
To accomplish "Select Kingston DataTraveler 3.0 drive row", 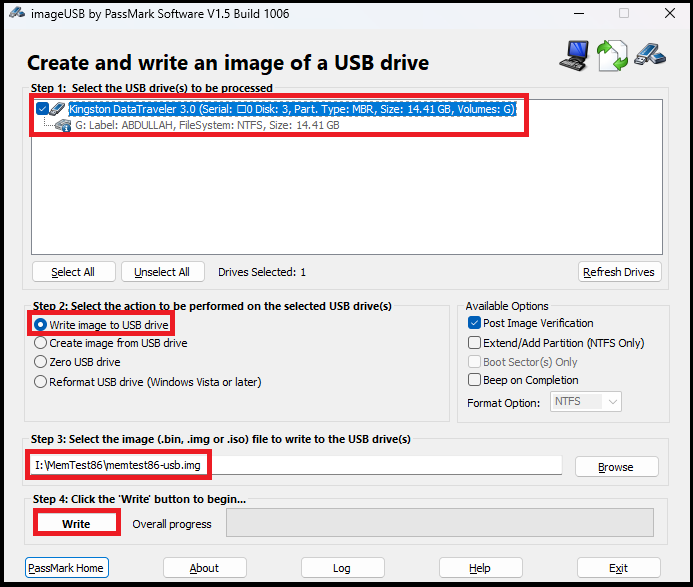I will tap(292, 109).
